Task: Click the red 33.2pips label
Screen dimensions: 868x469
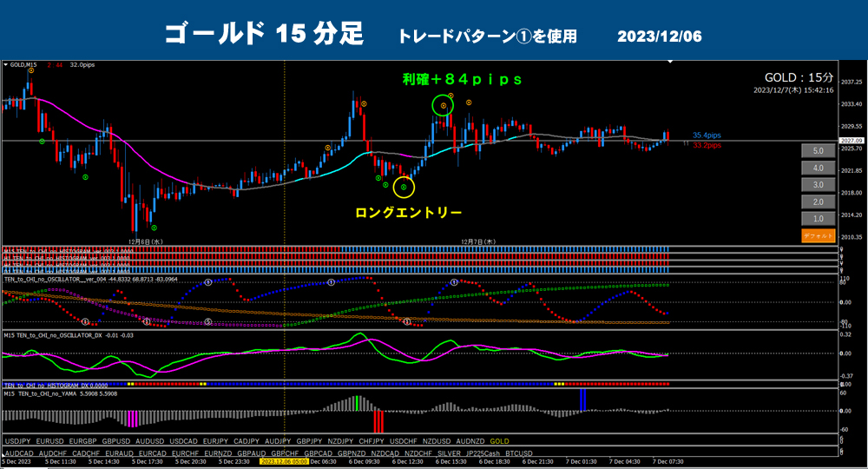Action: click(707, 145)
